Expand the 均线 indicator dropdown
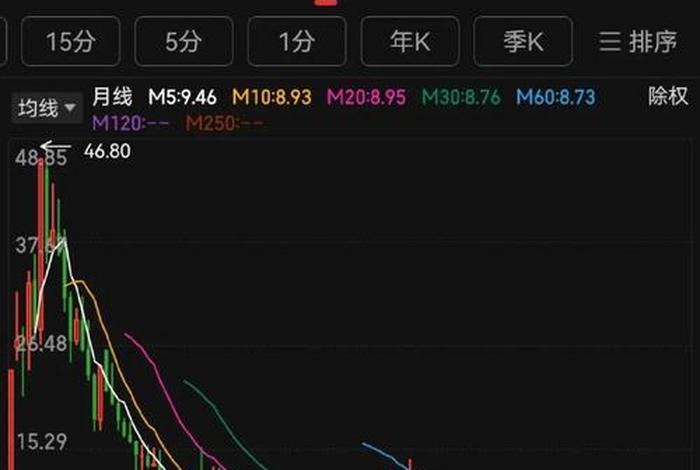The height and width of the screenshot is (470, 700). (47, 108)
